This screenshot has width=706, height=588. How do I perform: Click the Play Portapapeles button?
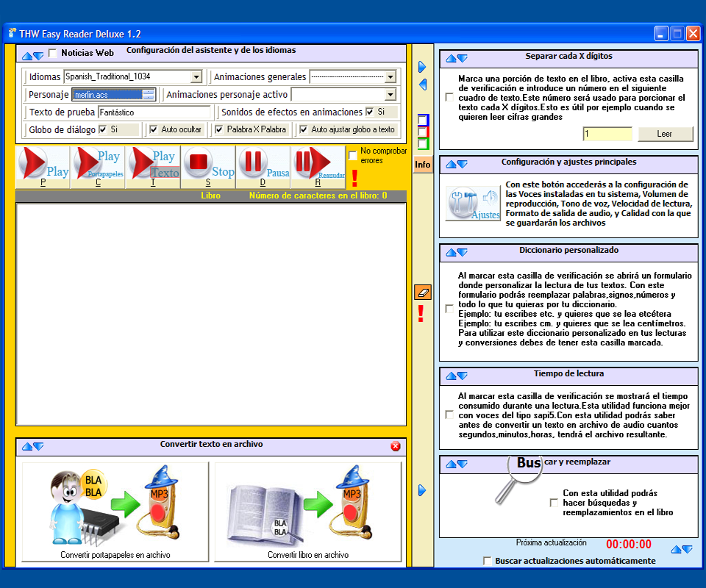(x=98, y=167)
